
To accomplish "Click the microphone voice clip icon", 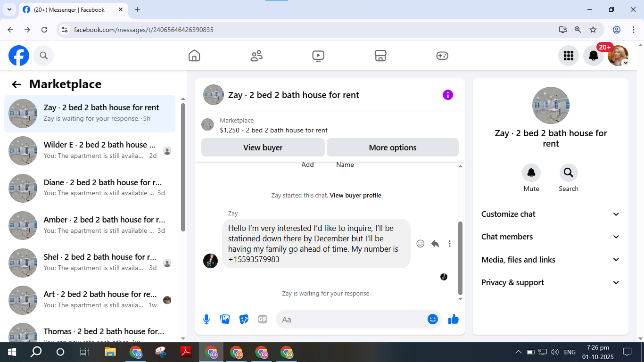I will (206, 319).
